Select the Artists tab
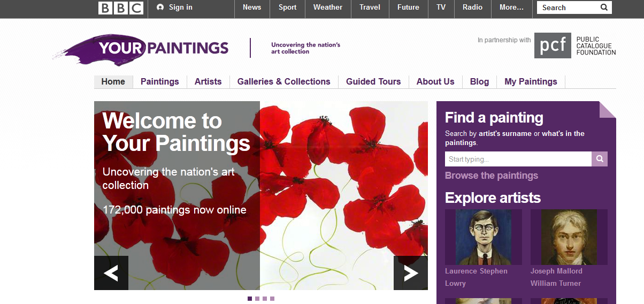The height and width of the screenshot is (304, 644). [x=208, y=82]
